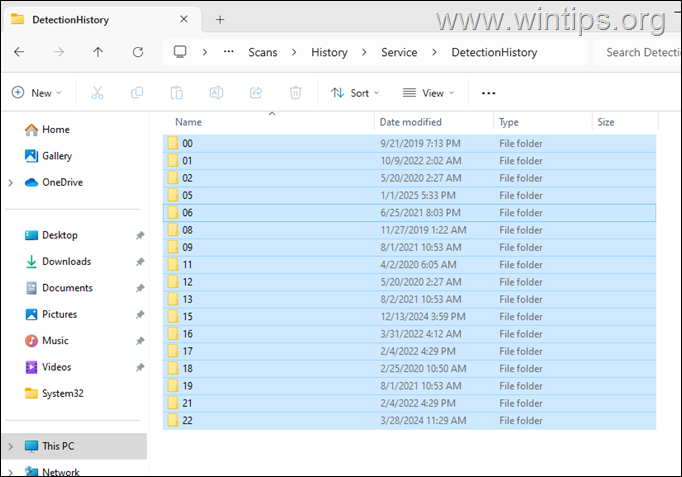Click the PC monitor icon in address bar
The height and width of the screenshot is (477, 682).
(x=180, y=52)
